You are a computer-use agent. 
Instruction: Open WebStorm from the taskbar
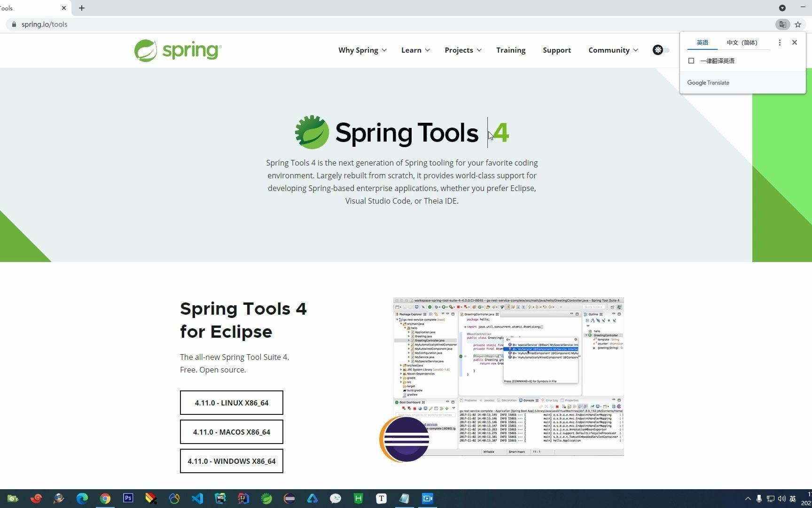click(x=220, y=499)
